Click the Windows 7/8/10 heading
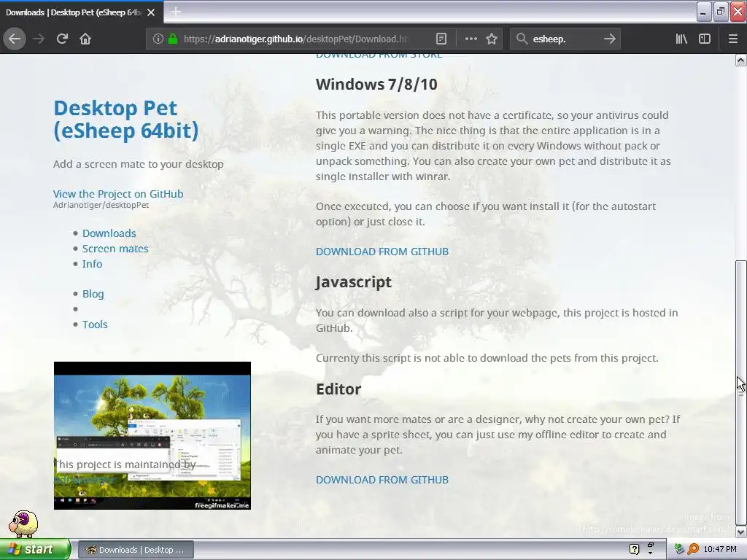 (x=376, y=85)
